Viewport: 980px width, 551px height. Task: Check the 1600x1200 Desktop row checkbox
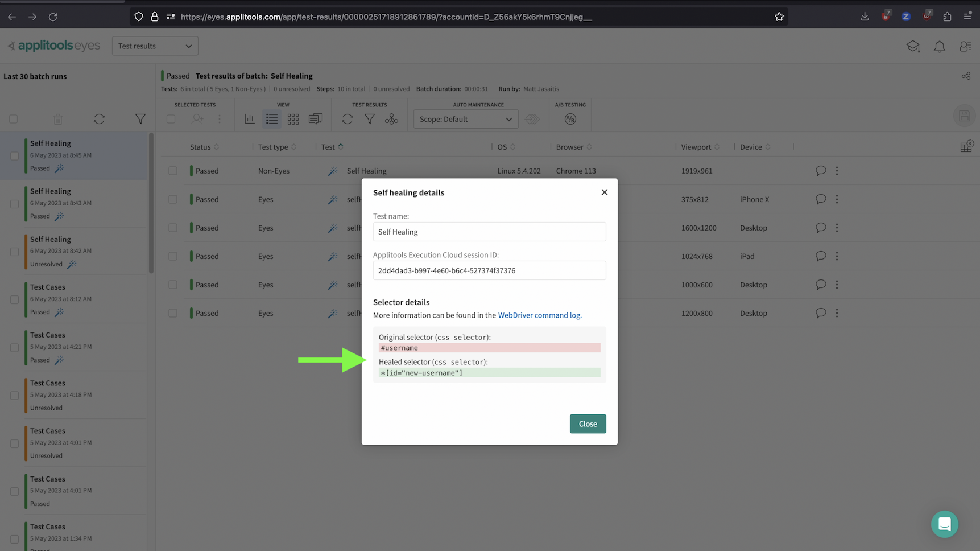pos(173,228)
